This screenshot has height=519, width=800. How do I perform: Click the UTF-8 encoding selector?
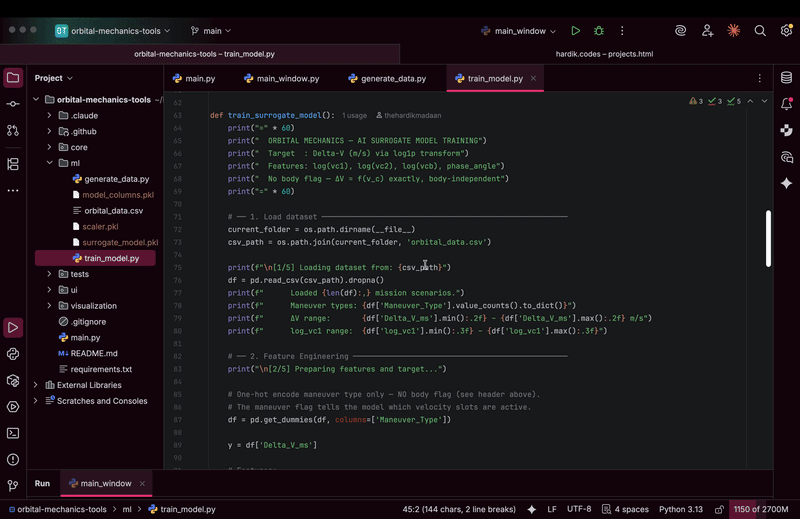580,509
